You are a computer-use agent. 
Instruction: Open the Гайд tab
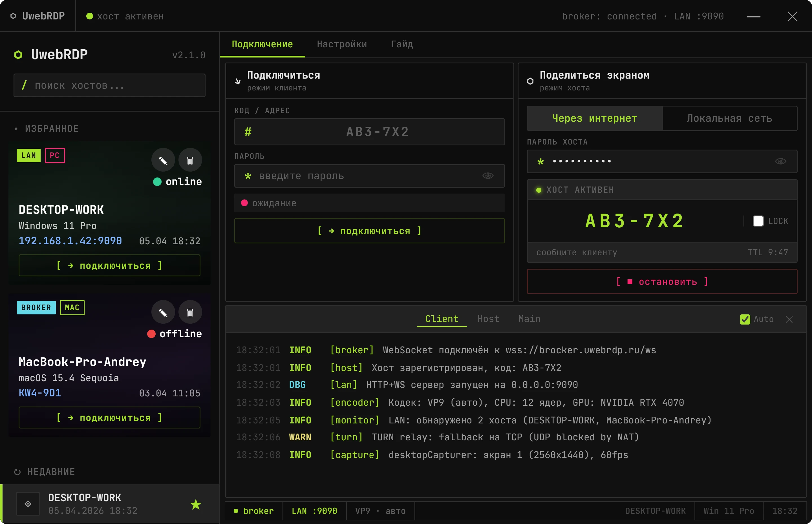402,45
